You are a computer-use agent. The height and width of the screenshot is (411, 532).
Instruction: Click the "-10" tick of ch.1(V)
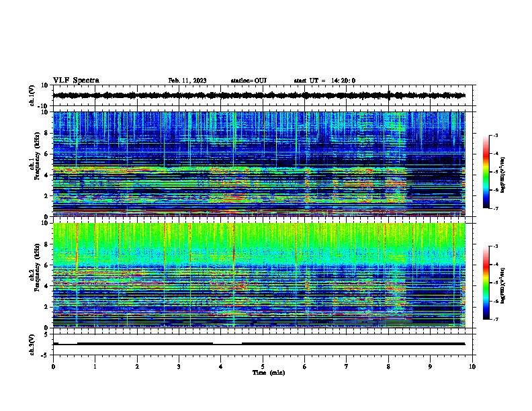click(44, 106)
